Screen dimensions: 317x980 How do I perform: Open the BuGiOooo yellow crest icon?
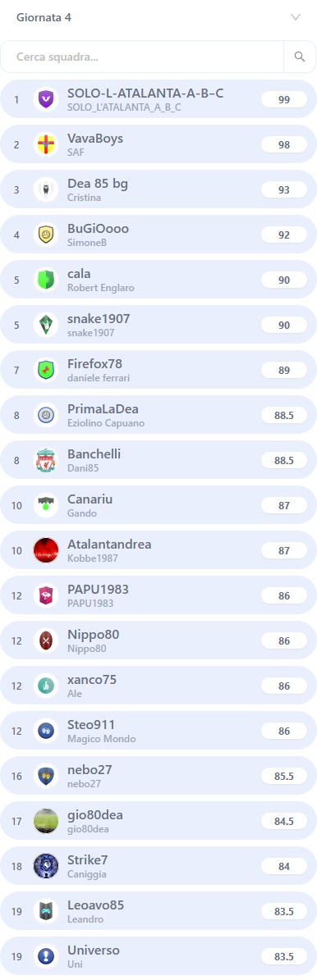click(x=46, y=235)
